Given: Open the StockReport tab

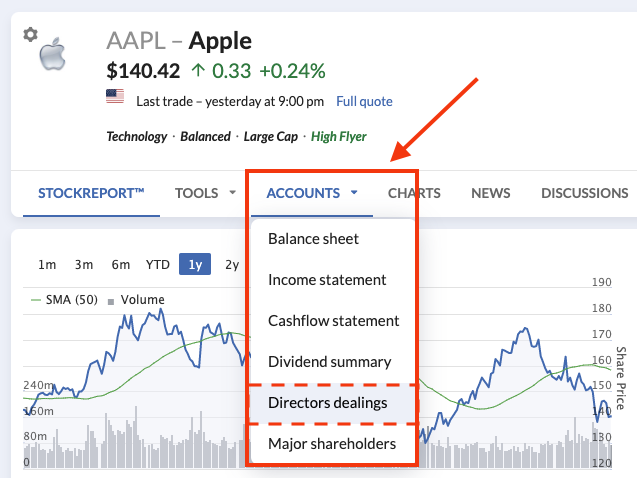Looking at the screenshot, I should 91,193.
